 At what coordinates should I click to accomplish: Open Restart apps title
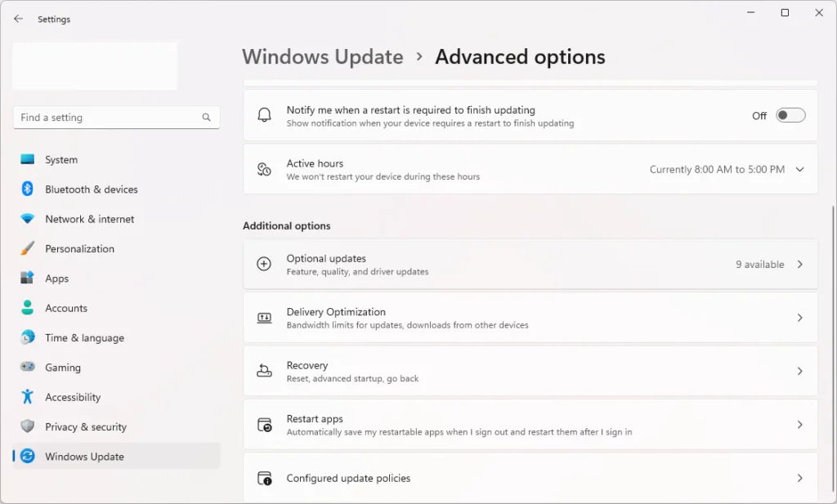315,419
